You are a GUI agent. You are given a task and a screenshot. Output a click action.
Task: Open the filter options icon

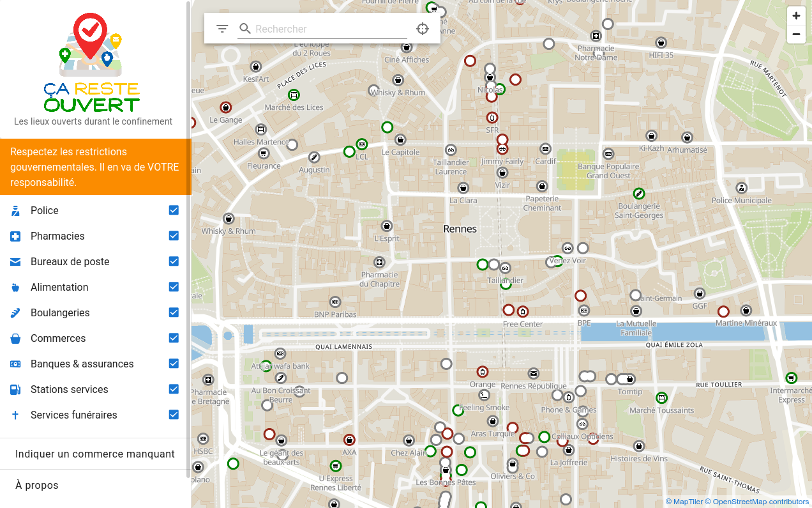pos(222,29)
